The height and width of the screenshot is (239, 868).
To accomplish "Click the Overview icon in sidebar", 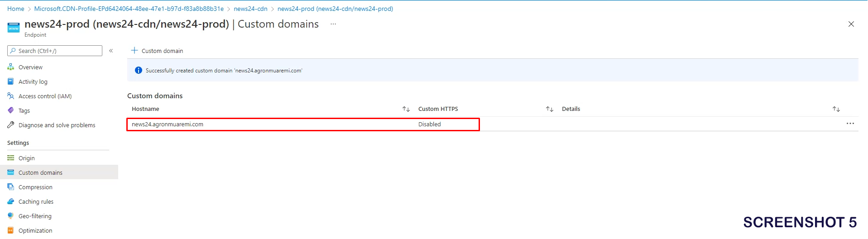I will (11, 67).
